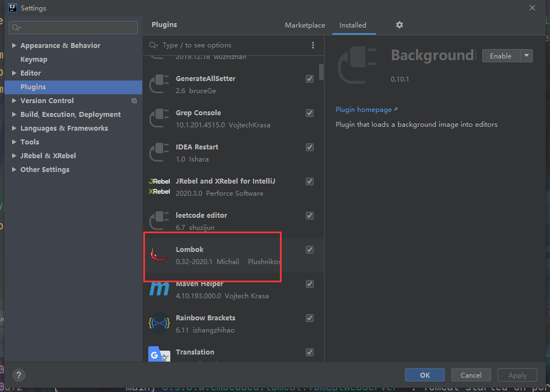
Task: Expand JRebel & XRebel settings arrow
Action: (14, 156)
